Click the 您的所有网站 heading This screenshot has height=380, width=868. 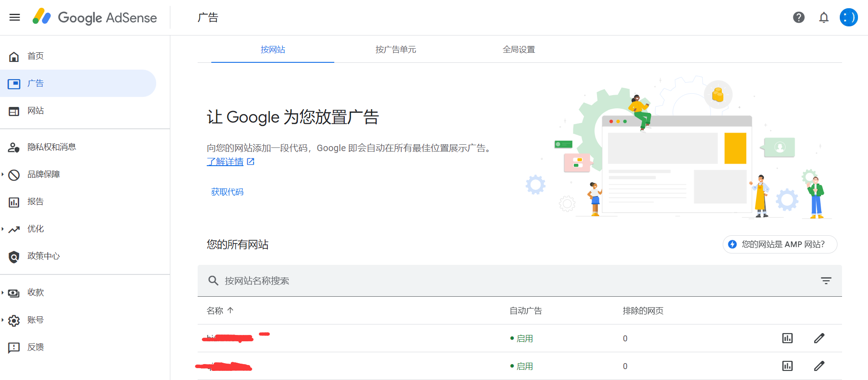pyautogui.click(x=237, y=244)
